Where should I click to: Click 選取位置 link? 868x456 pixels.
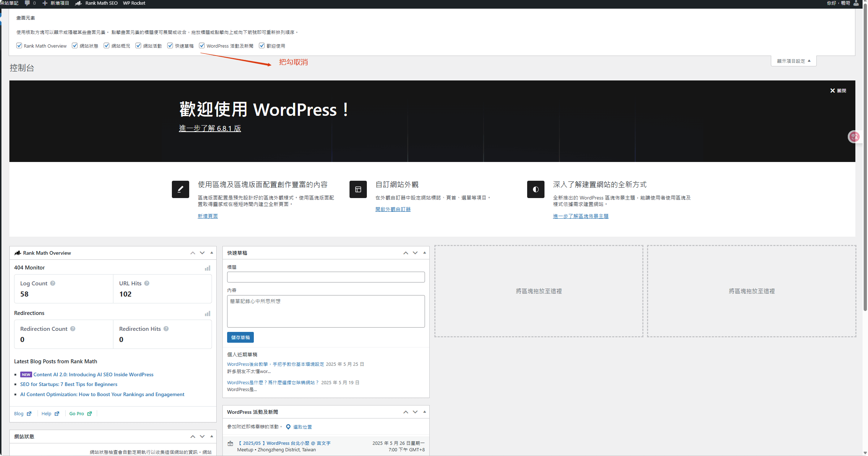tap(303, 427)
